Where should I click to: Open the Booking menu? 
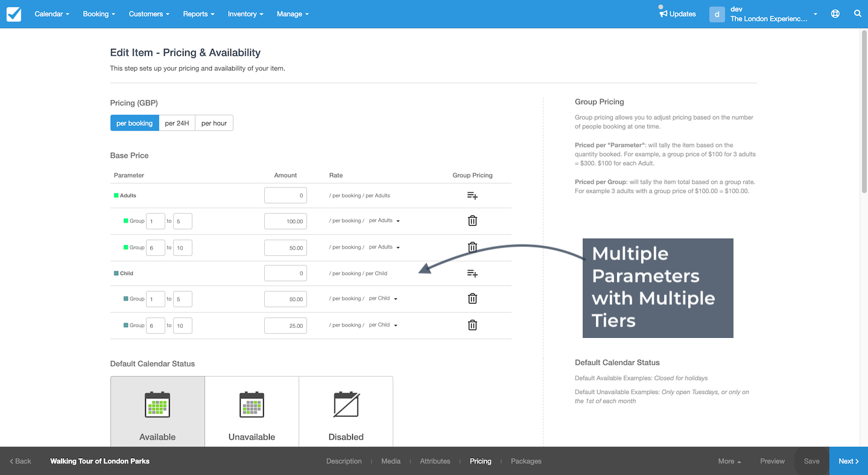coord(99,14)
